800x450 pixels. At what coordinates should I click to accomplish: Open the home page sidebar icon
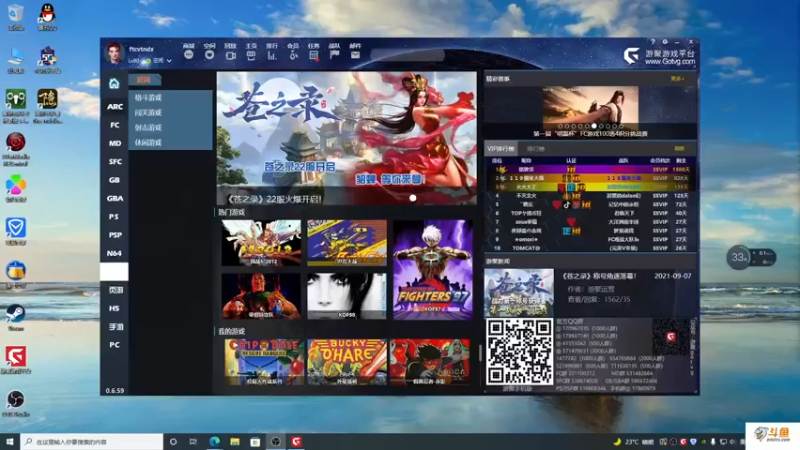click(x=114, y=83)
